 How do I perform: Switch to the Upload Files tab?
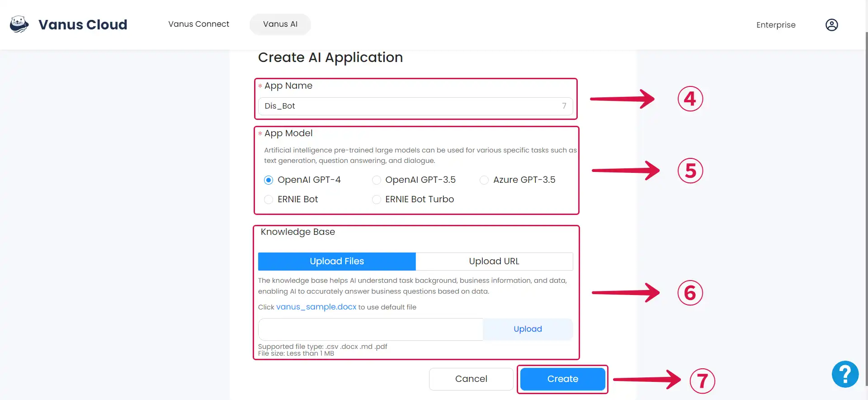point(337,261)
